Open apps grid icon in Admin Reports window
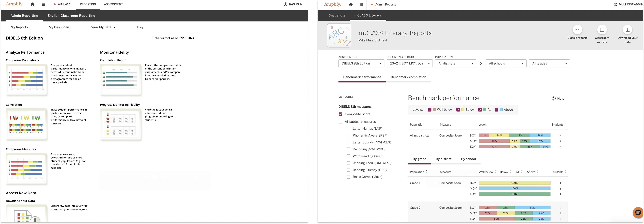644x224 pixels. pos(361,4)
